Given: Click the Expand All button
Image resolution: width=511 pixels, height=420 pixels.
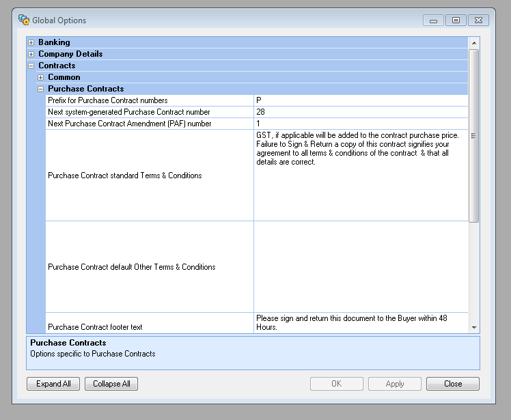Looking at the screenshot, I should [x=53, y=384].
